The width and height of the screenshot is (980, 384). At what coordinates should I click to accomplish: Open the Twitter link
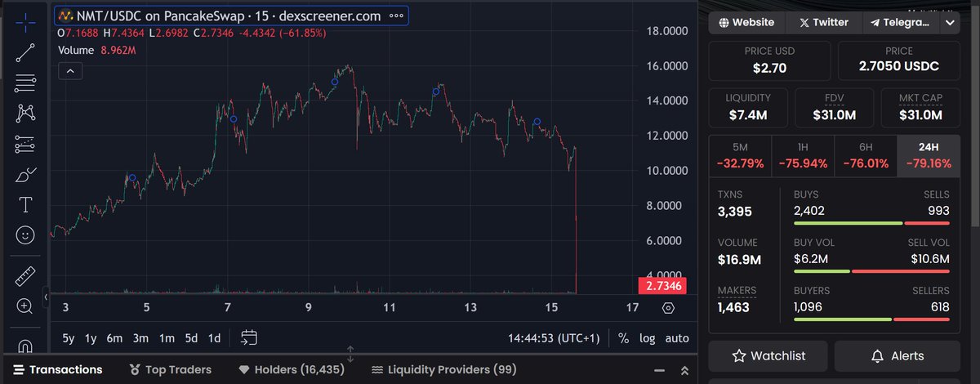(x=822, y=23)
